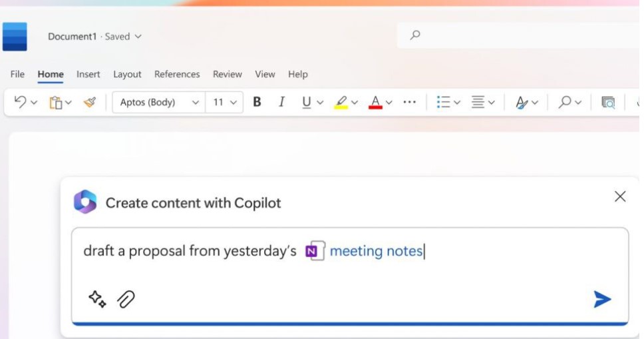Click the search box at top

(x=518, y=35)
